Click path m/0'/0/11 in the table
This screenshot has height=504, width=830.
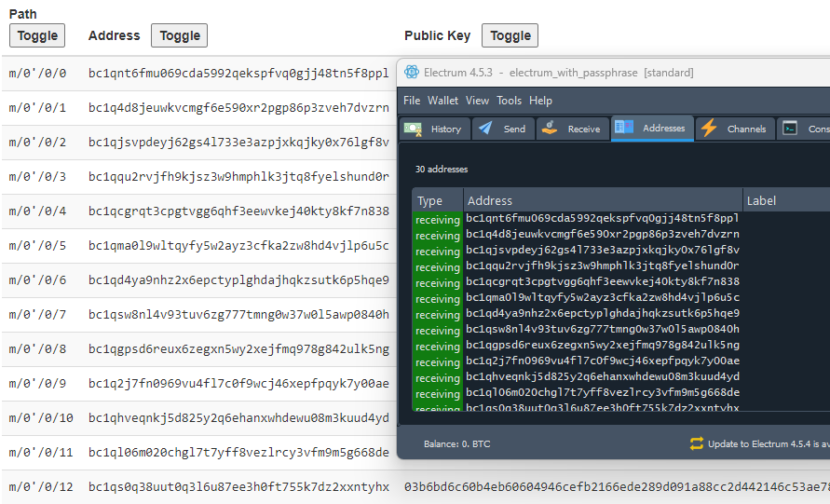pyautogui.click(x=41, y=453)
